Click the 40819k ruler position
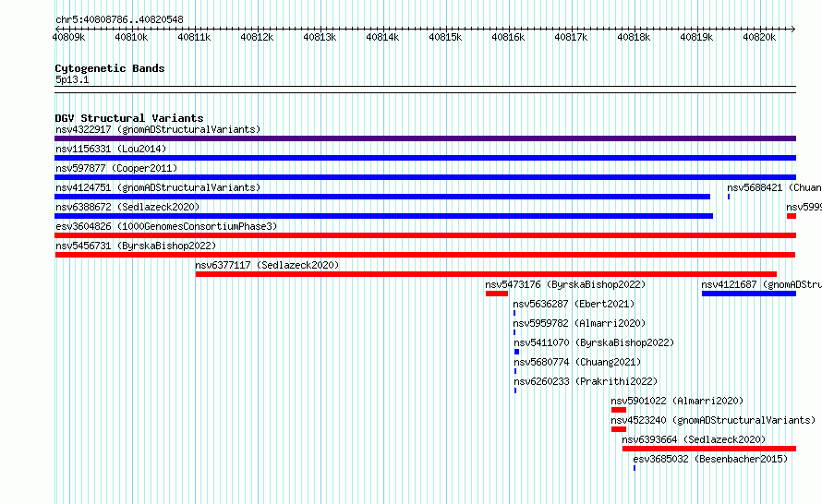This screenshot has width=822, height=504. 696,37
